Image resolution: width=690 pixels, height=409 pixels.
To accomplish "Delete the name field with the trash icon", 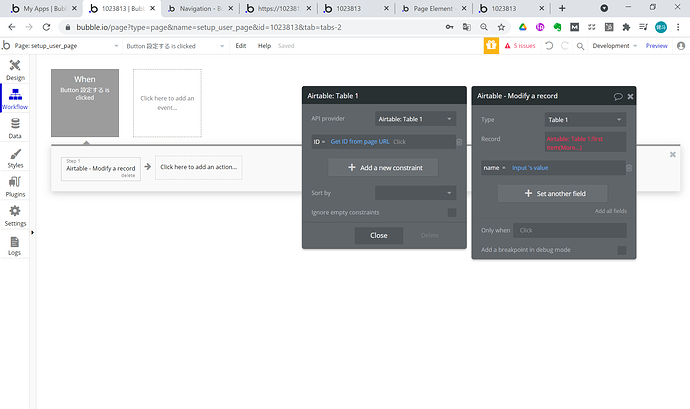I will [629, 168].
